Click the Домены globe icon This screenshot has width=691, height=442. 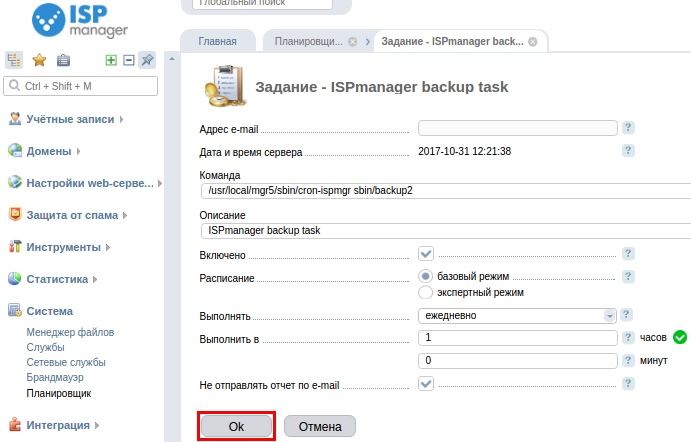15,150
